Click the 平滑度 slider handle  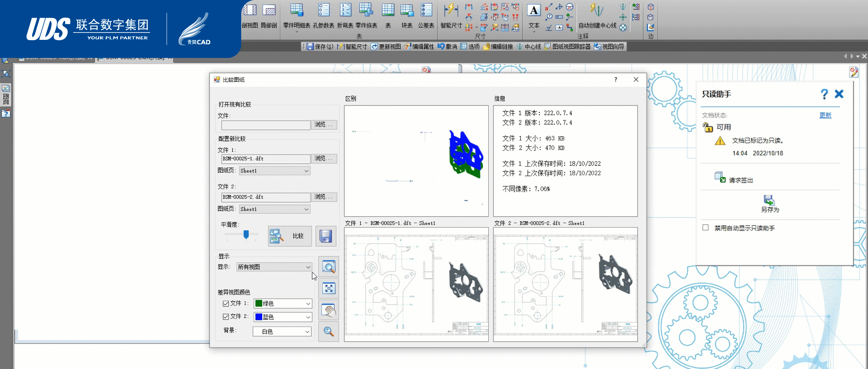tap(246, 234)
